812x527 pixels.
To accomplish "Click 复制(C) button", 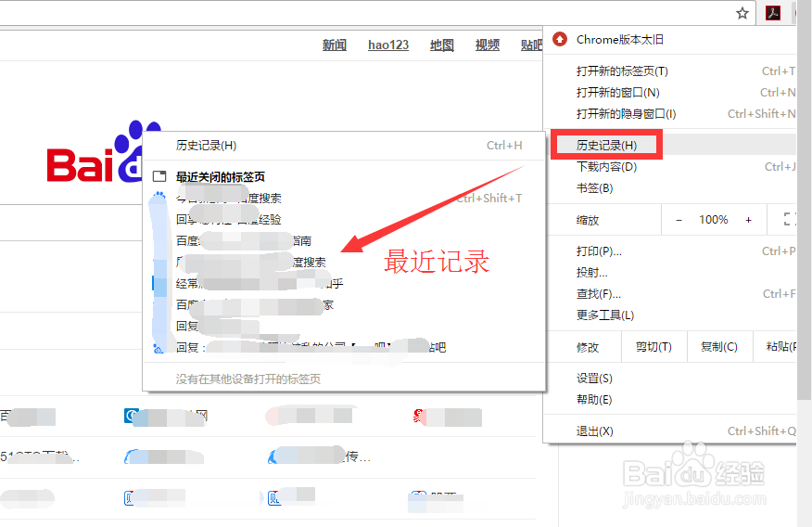I will tap(719, 347).
